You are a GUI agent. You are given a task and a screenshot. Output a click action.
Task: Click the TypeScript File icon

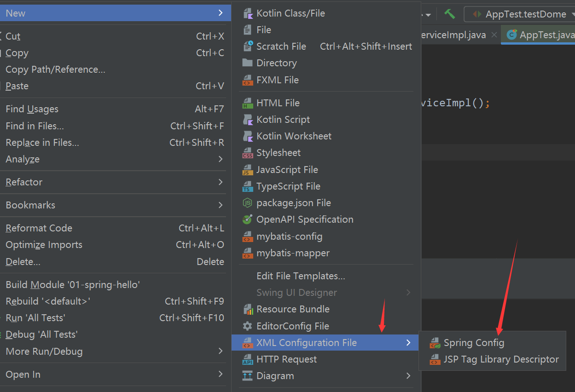[248, 186]
